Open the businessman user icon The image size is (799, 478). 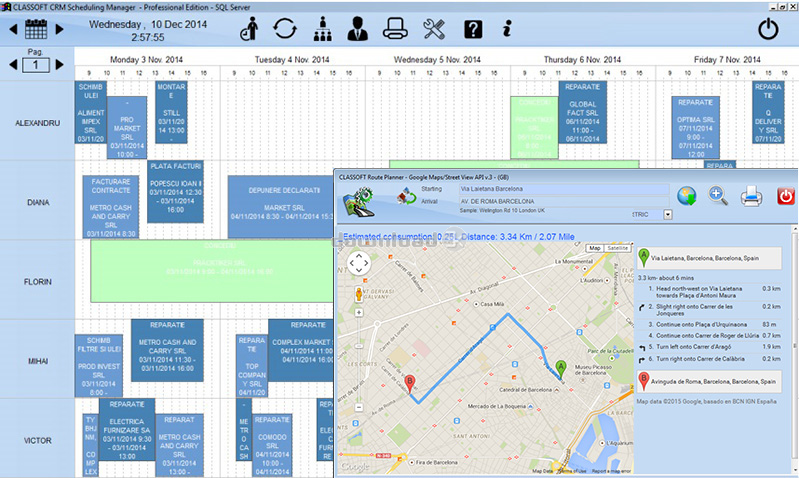(x=358, y=29)
